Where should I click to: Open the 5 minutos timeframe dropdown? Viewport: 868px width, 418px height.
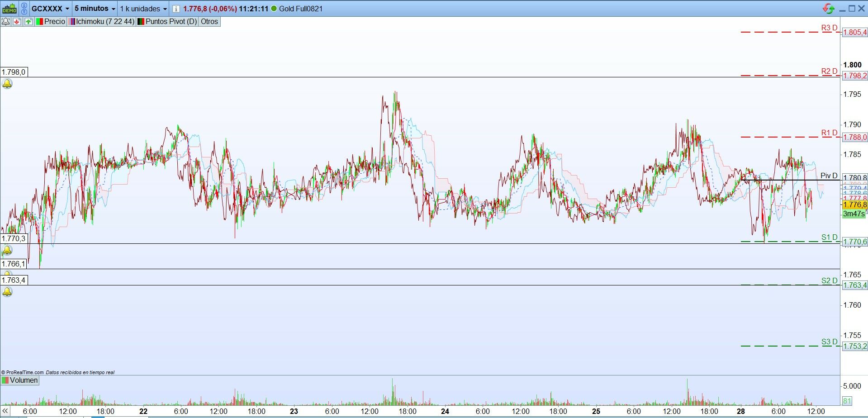pyautogui.click(x=95, y=9)
